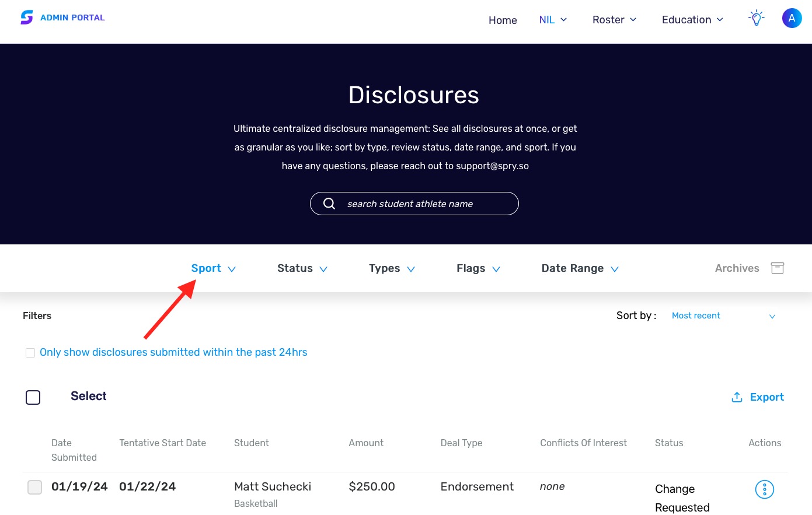
Task: Enable only past 24hrs disclosures filter
Action: point(30,353)
